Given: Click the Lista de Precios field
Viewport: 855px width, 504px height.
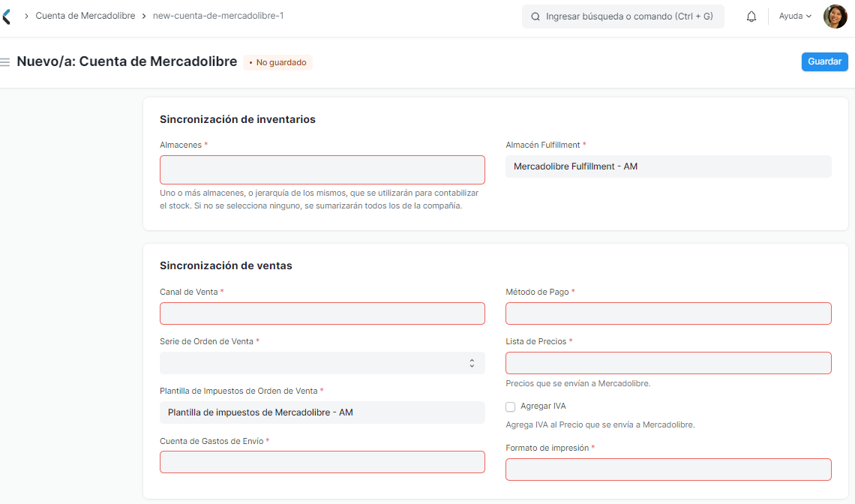Looking at the screenshot, I should point(668,363).
